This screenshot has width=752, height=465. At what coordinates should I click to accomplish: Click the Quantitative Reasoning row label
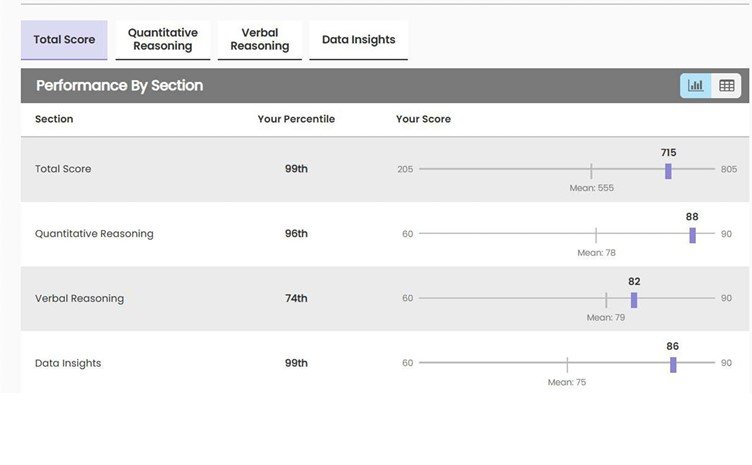[94, 234]
